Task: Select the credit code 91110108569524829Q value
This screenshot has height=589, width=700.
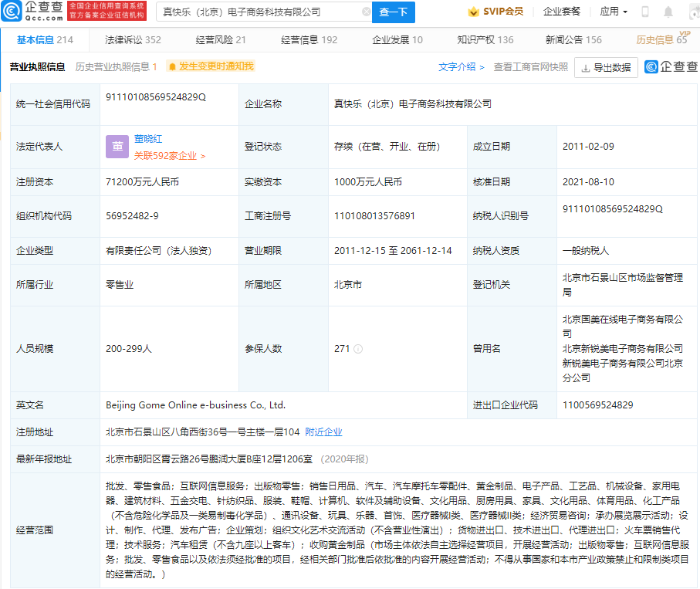Action: tap(156, 97)
